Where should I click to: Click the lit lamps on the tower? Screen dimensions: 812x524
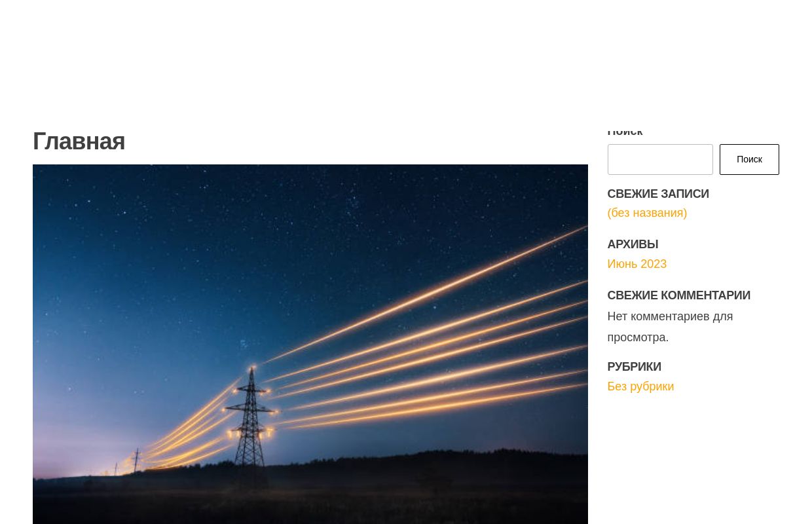click(x=249, y=432)
